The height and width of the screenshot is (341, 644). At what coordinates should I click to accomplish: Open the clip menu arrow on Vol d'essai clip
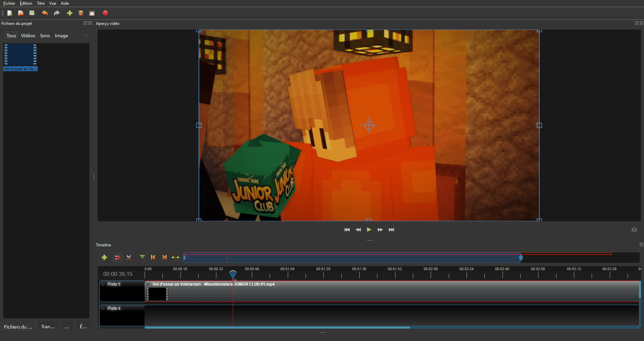tap(148, 284)
